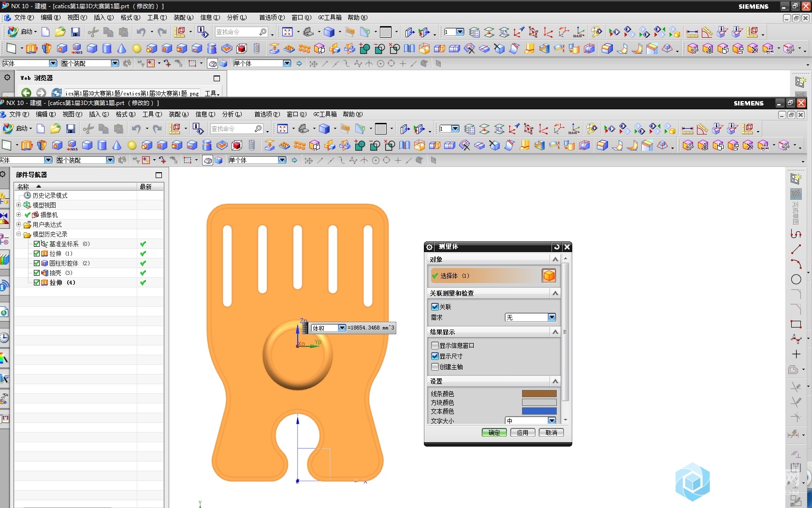Viewport: 812px width, 508px height.
Task: Click the gray 方块颜色 color swatch
Action: [x=539, y=402]
